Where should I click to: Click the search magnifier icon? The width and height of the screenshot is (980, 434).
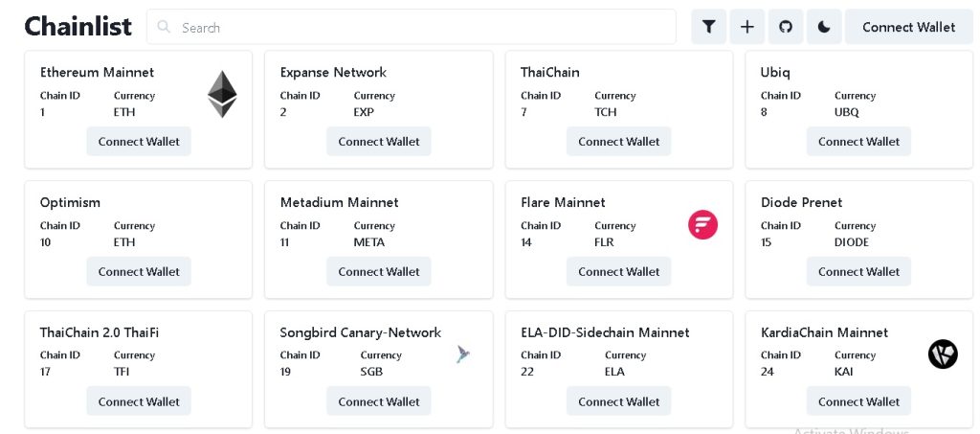coord(165,27)
